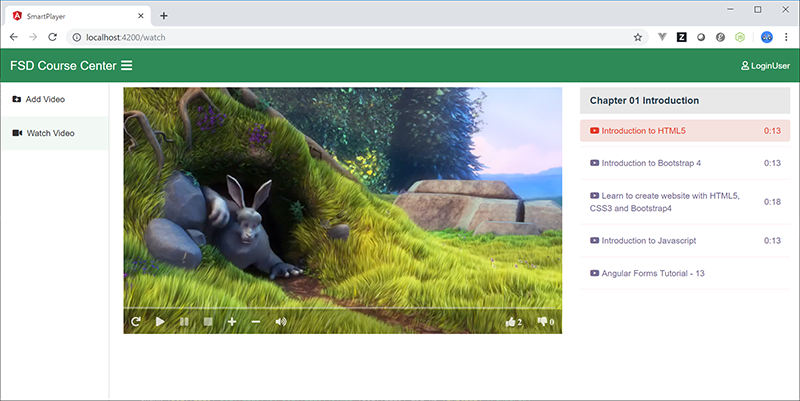Open Angular Forms Tutorial - 13 video
The height and width of the screenshot is (401, 800).
tap(685, 273)
